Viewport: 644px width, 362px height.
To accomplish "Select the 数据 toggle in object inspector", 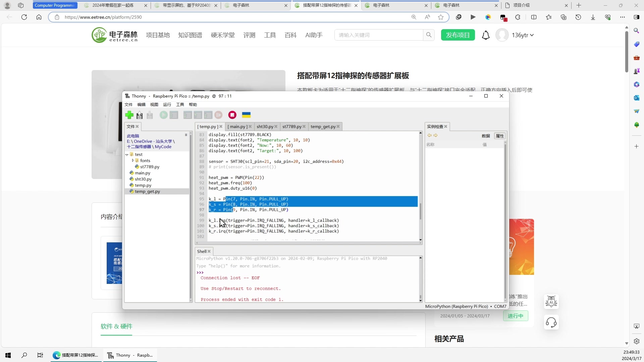I will coord(486,136).
